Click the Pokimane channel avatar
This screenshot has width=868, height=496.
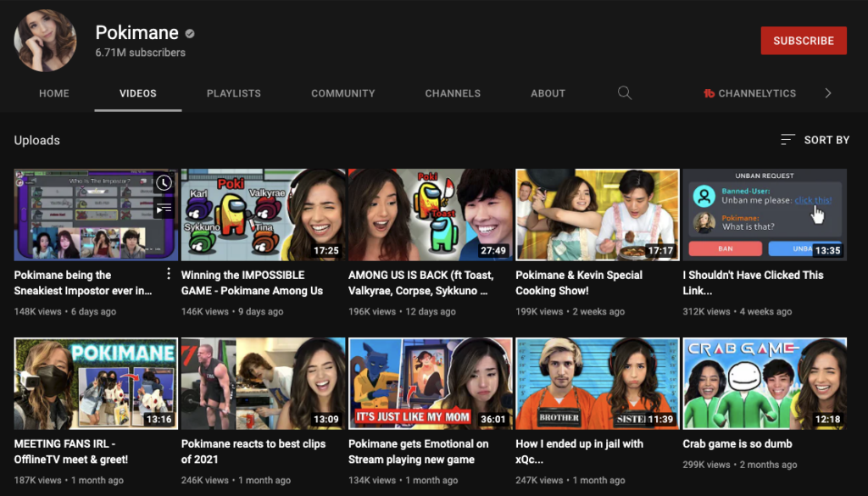click(45, 41)
